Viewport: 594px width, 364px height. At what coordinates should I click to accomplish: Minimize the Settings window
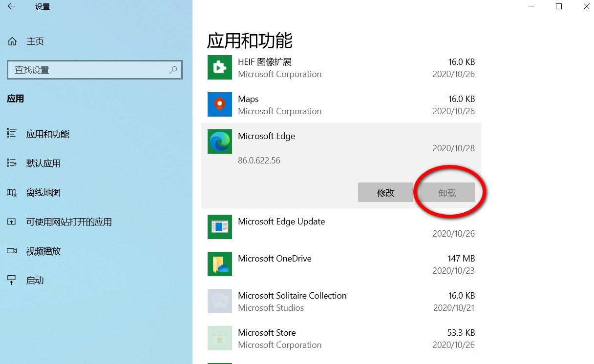[x=531, y=6]
